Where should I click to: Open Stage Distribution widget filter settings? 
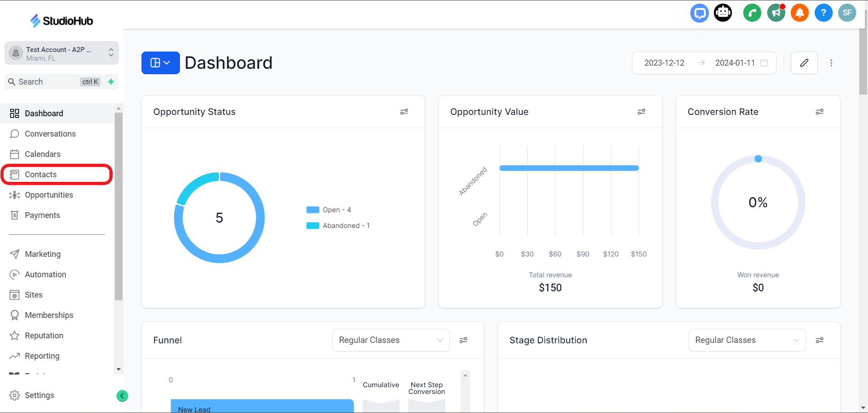(820, 340)
